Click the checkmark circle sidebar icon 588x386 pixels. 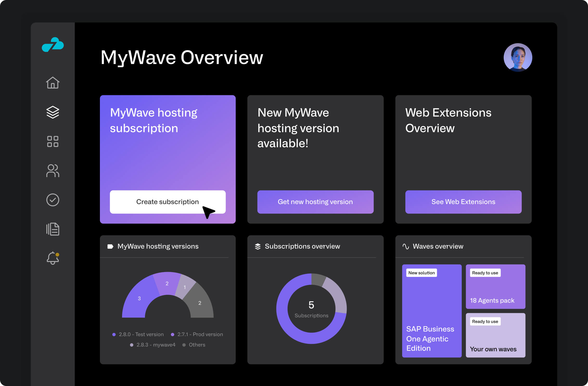[x=53, y=200]
